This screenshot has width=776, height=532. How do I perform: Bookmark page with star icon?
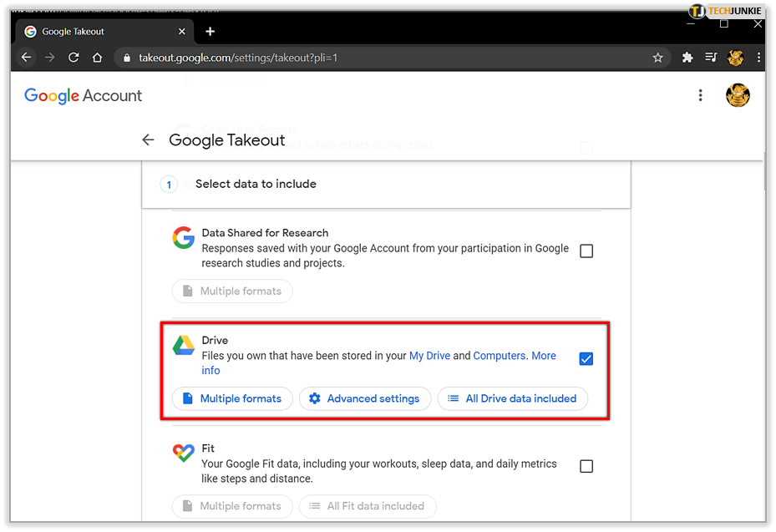657,58
